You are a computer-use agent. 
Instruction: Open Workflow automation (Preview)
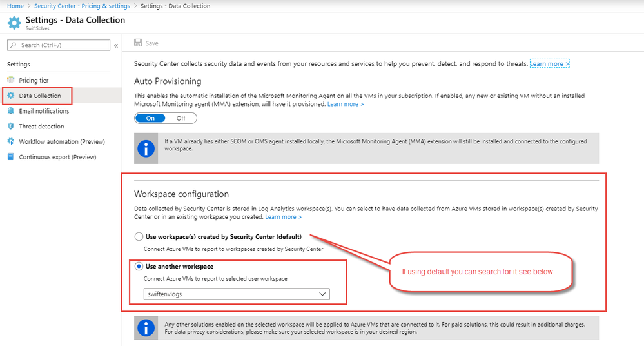(x=62, y=141)
